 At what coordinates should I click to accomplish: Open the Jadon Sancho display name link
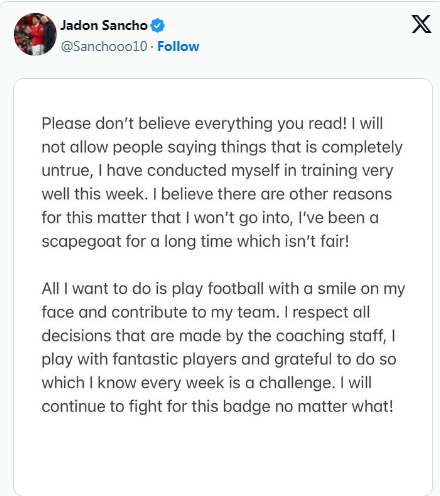[x=104, y=26]
